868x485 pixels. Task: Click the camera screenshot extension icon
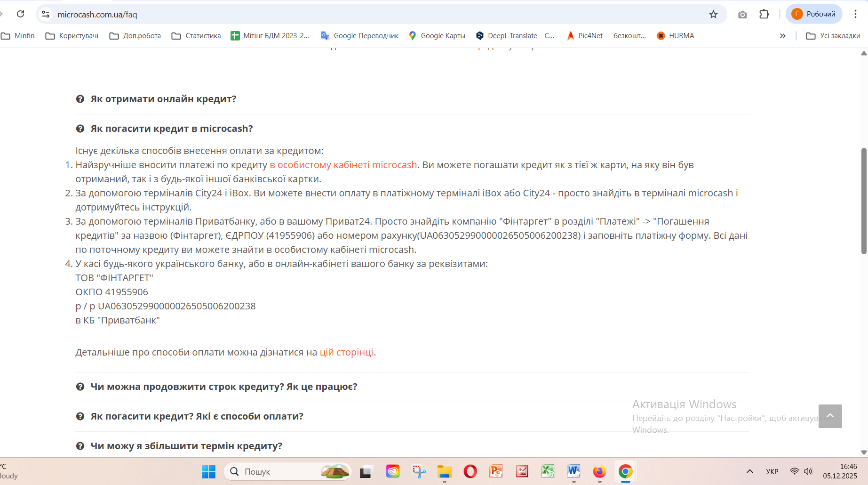(742, 14)
